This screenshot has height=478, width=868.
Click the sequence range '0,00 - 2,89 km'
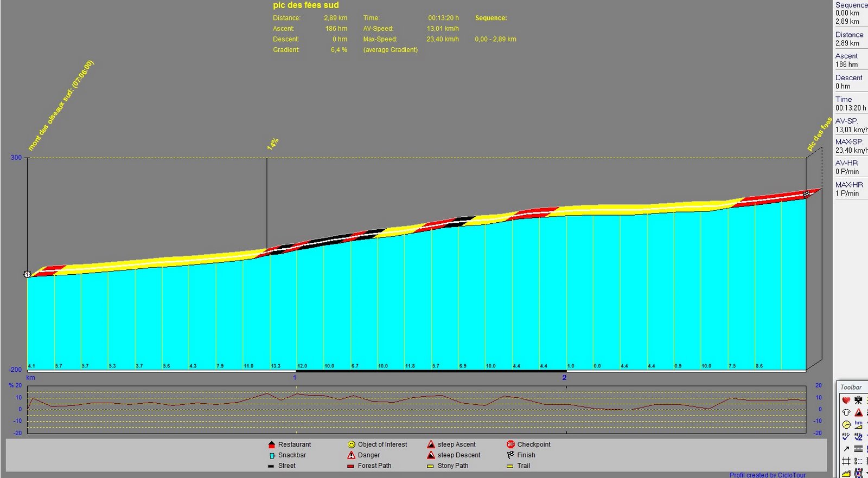coord(496,39)
